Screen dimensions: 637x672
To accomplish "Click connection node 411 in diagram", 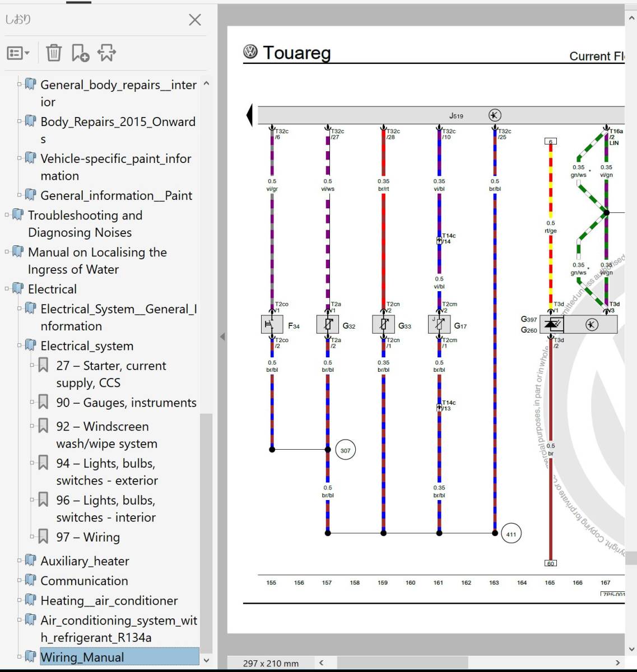I will point(511,534).
